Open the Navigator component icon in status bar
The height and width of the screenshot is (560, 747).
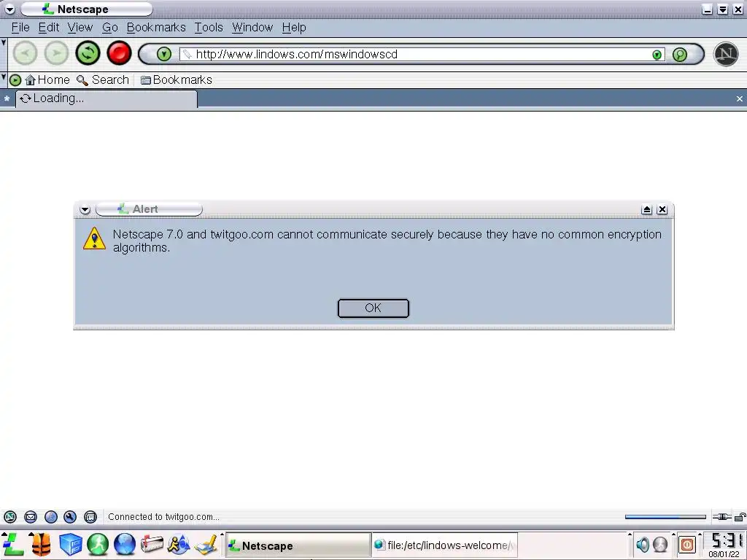10,517
